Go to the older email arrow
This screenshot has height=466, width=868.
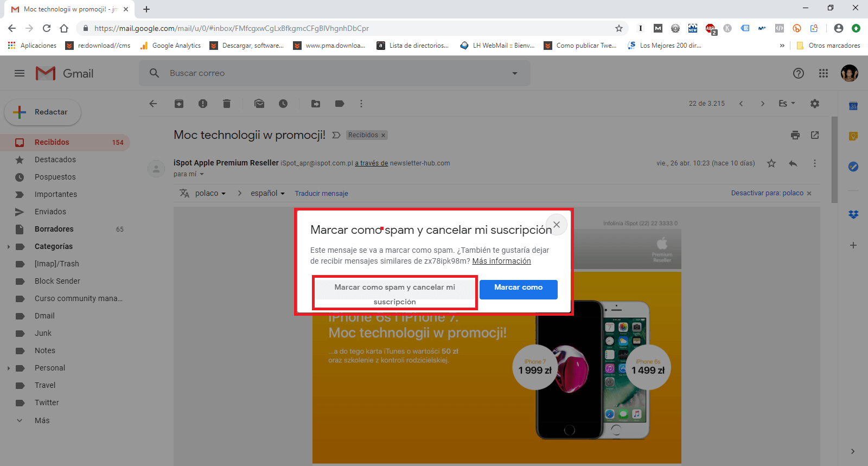coord(763,104)
